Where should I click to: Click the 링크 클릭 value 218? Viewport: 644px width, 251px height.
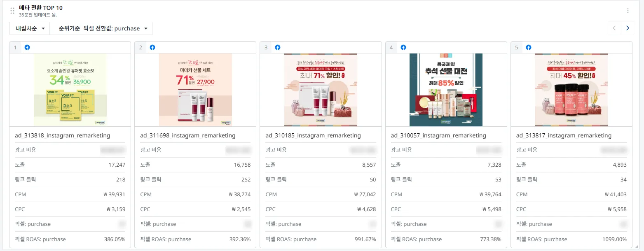(121, 179)
